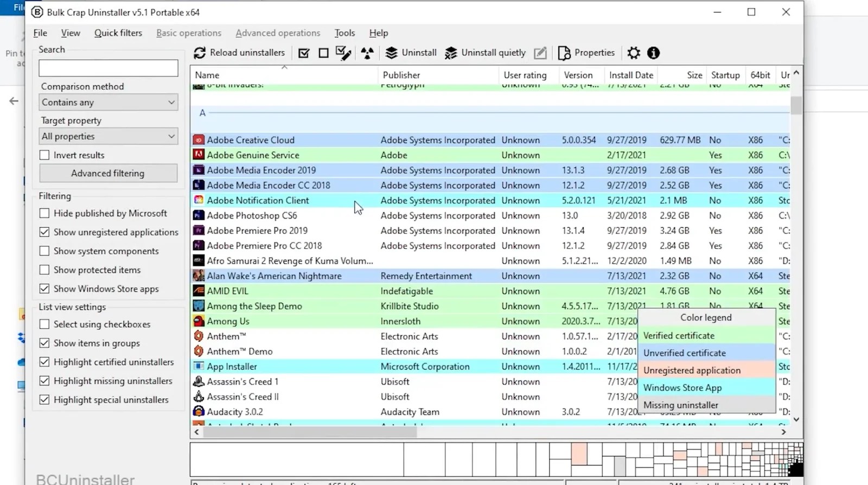This screenshot has height=485, width=868.
Task: Click the Adobe Notification Client icon
Action: click(199, 200)
